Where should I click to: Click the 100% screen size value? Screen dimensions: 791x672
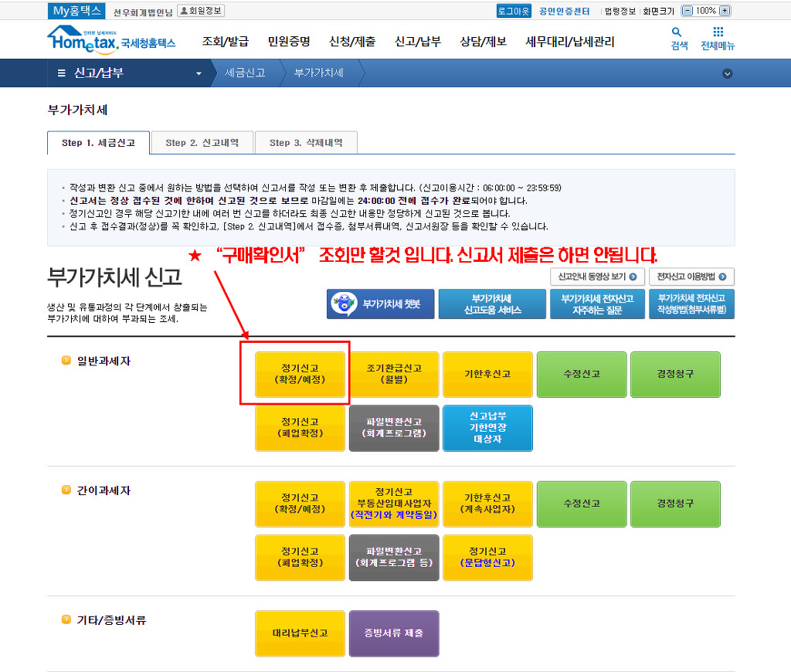click(706, 11)
